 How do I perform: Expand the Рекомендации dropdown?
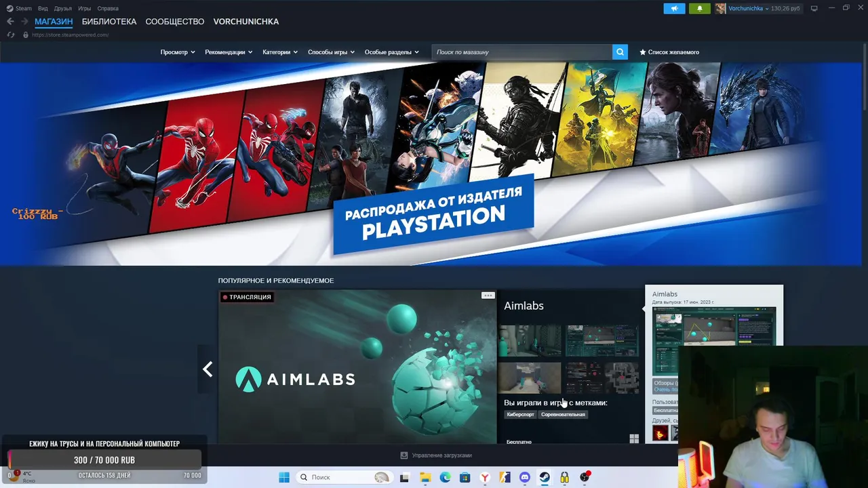(x=229, y=52)
